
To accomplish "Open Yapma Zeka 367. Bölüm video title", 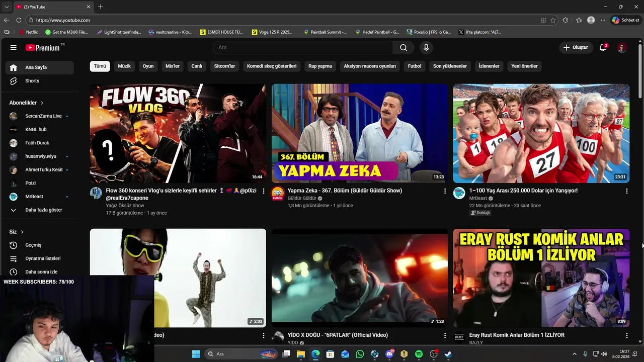I will pyautogui.click(x=345, y=191).
